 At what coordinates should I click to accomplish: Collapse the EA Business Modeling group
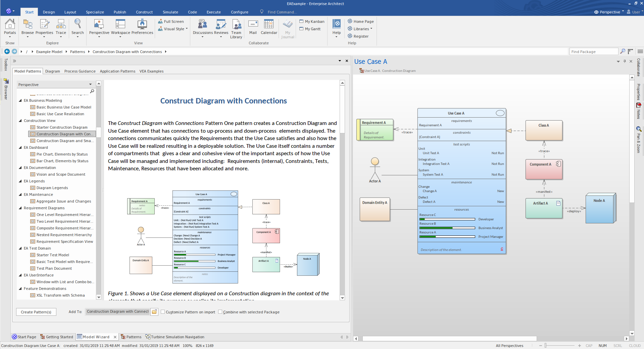click(20, 100)
